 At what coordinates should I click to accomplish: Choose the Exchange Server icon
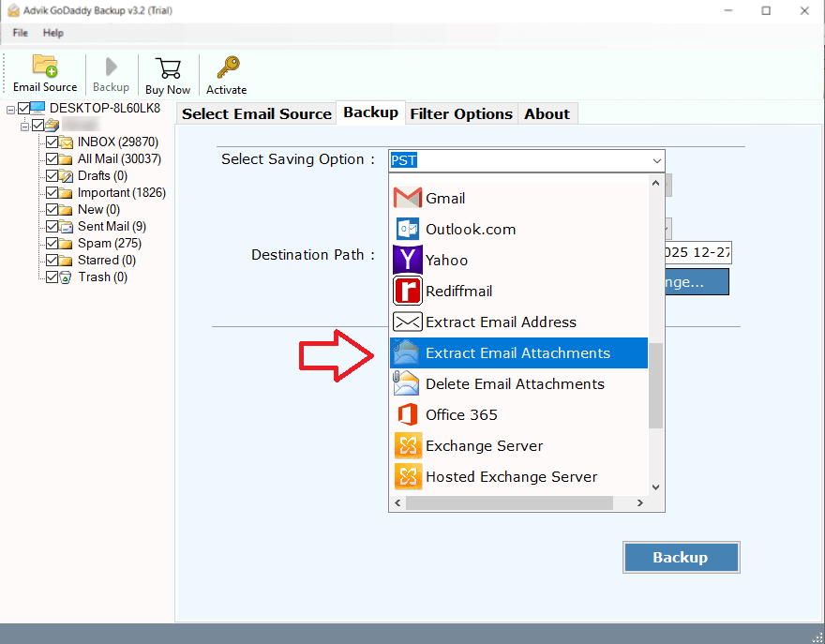[409, 445]
